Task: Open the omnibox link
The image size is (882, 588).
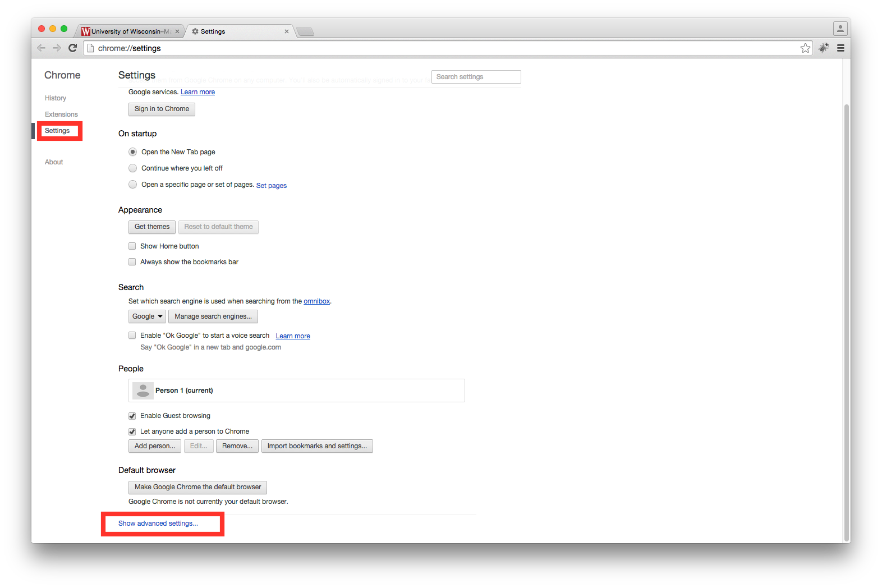Action: pos(317,301)
